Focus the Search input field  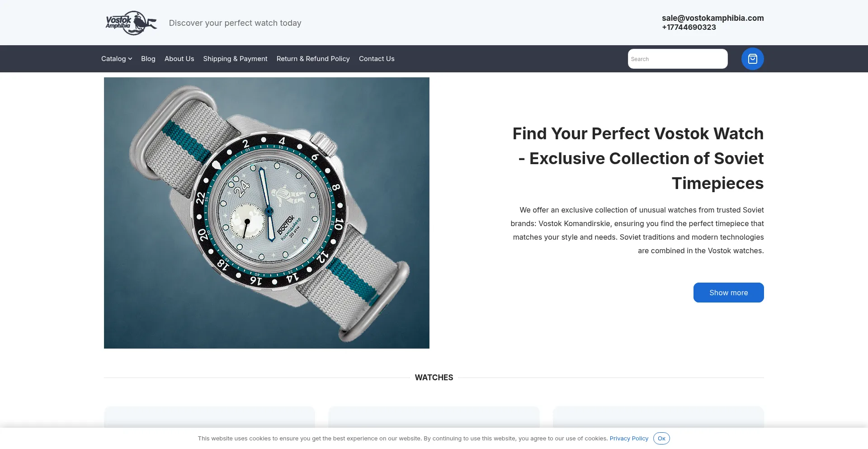678,59
